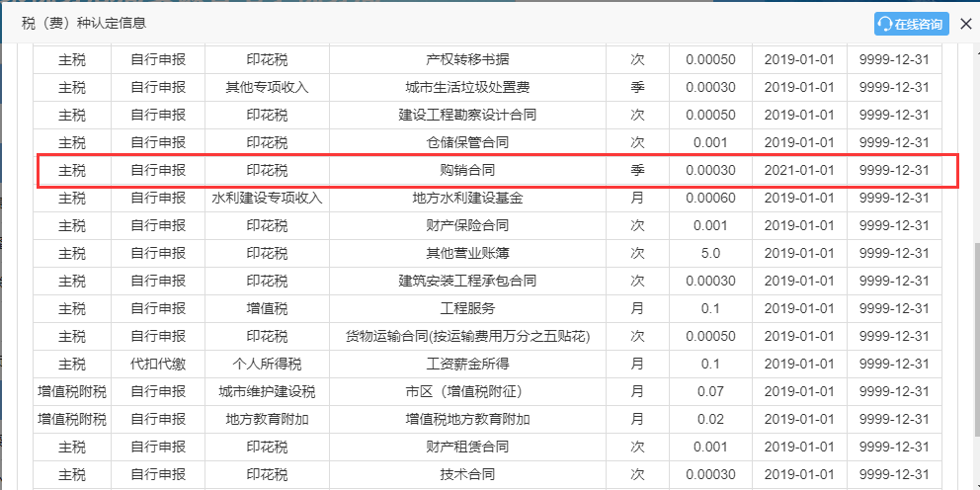Viewport: 980px width, 490px height.
Task: Click the 城市维护建设税 cell
Action: (x=267, y=392)
